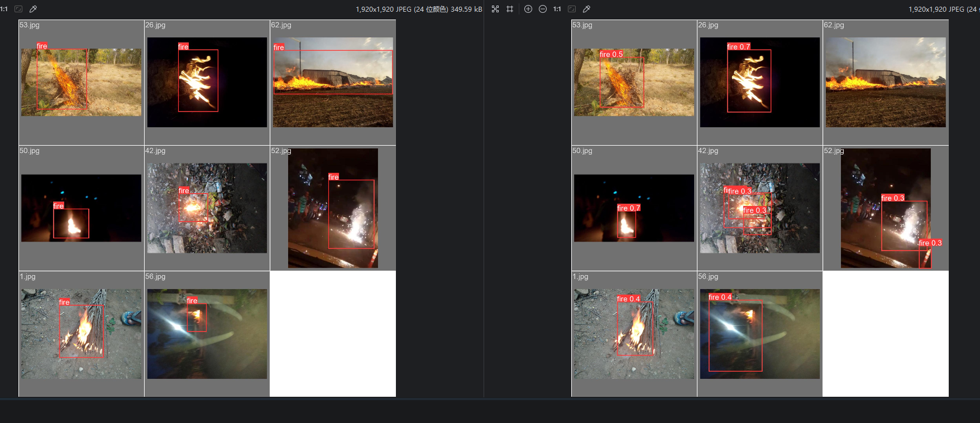980x423 pixels.
Task: Select the 1.jpg prediction image in right viewer
Action: click(x=634, y=334)
